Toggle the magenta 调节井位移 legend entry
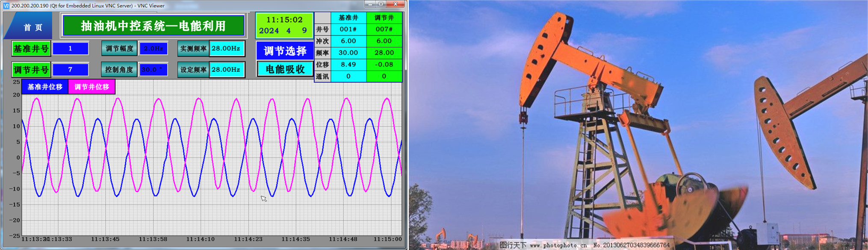 coord(92,87)
